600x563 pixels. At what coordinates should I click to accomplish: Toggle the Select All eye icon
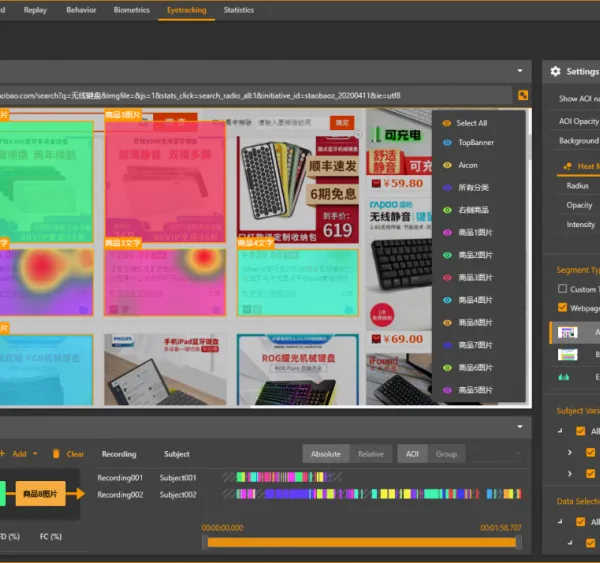pos(447,123)
